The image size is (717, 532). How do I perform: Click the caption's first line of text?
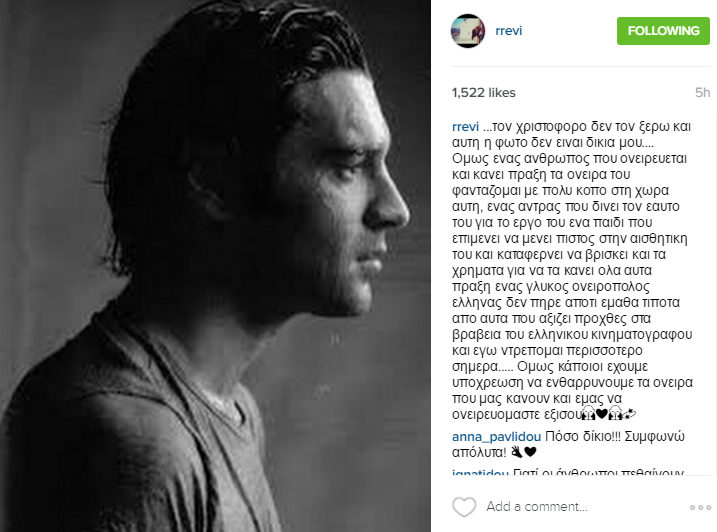pyautogui.click(x=571, y=127)
